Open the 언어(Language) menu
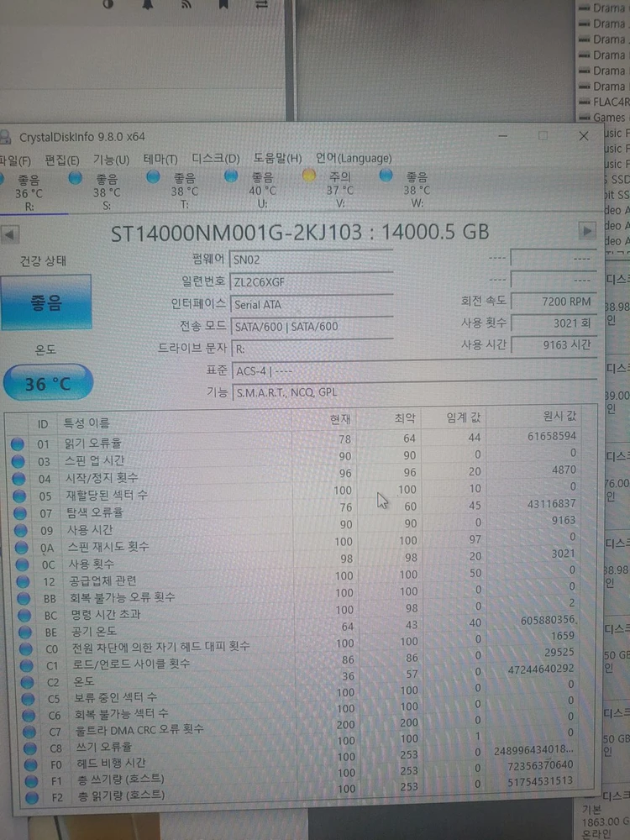630x840 pixels. pyautogui.click(x=354, y=158)
